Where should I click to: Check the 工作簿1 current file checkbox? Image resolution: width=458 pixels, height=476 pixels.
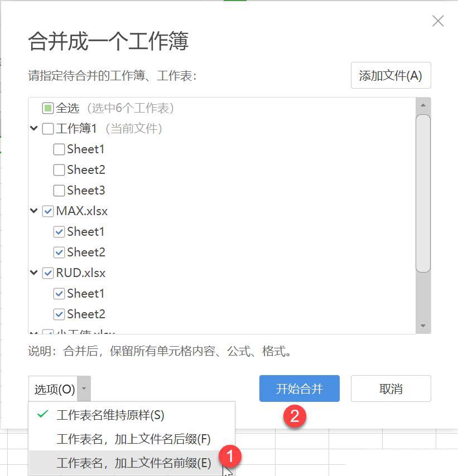(x=48, y=129)
